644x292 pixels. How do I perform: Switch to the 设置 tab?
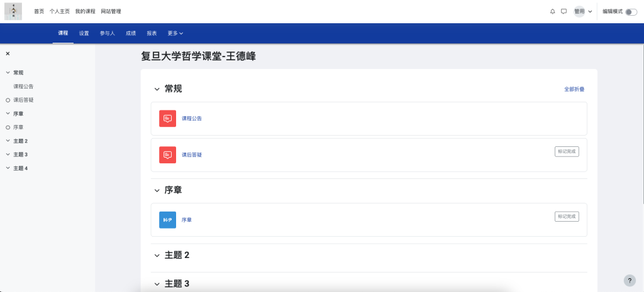84,33
